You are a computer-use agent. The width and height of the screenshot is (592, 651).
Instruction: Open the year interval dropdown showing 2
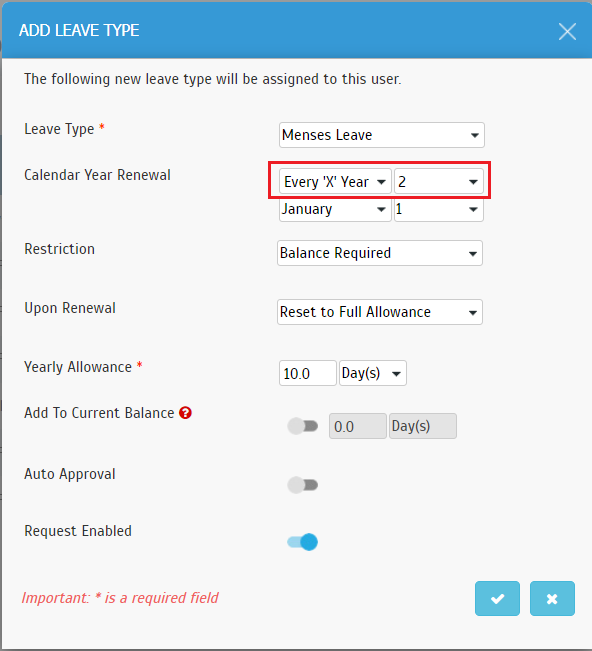pos(439,181)
